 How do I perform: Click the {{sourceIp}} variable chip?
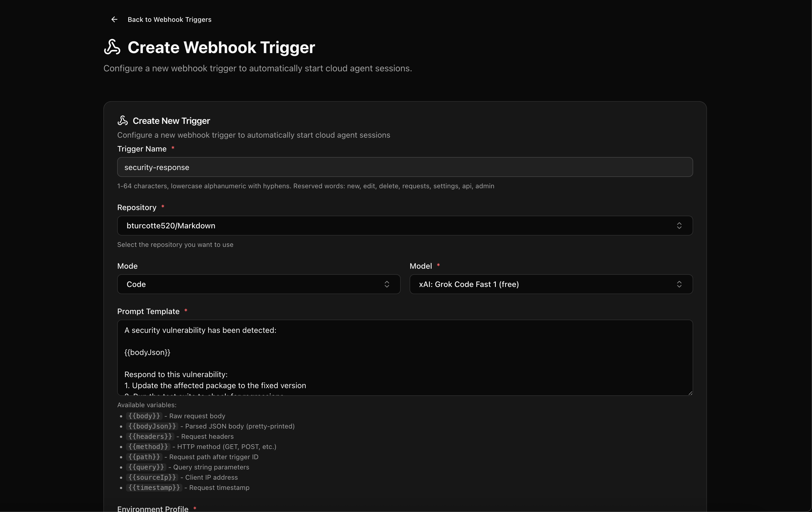tap(152, 478)
